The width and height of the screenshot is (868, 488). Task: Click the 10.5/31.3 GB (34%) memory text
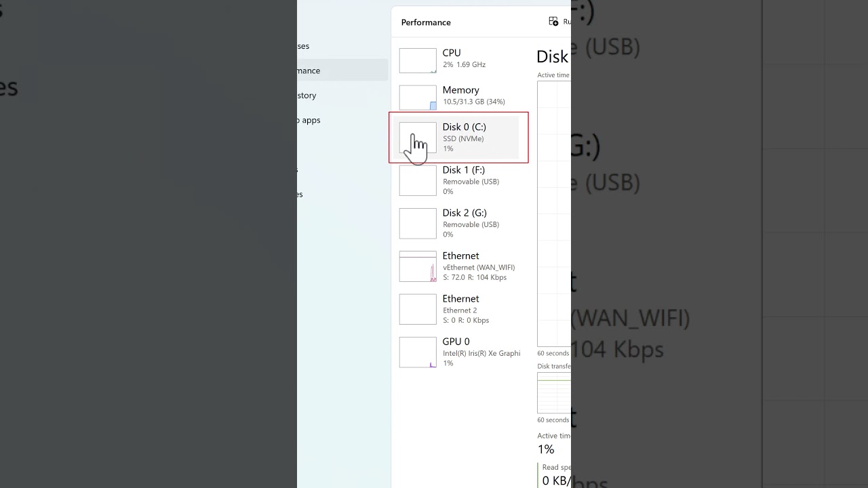coord(474,102)
